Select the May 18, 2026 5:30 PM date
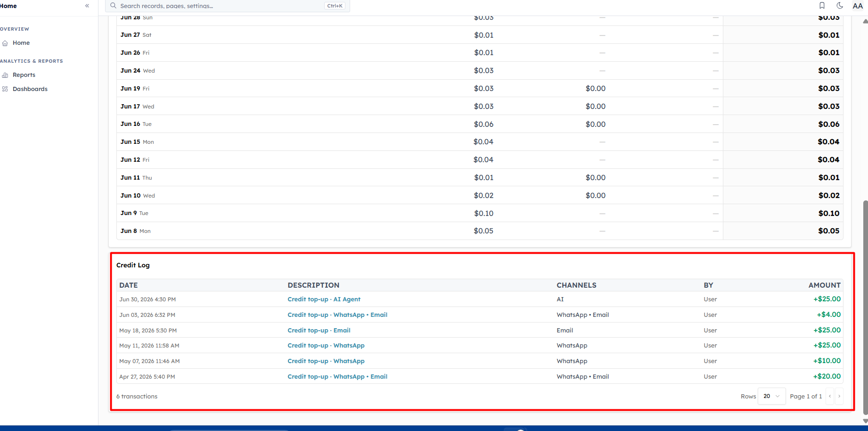The width and height of the screenshot is (868, 431). coord(148,331)
